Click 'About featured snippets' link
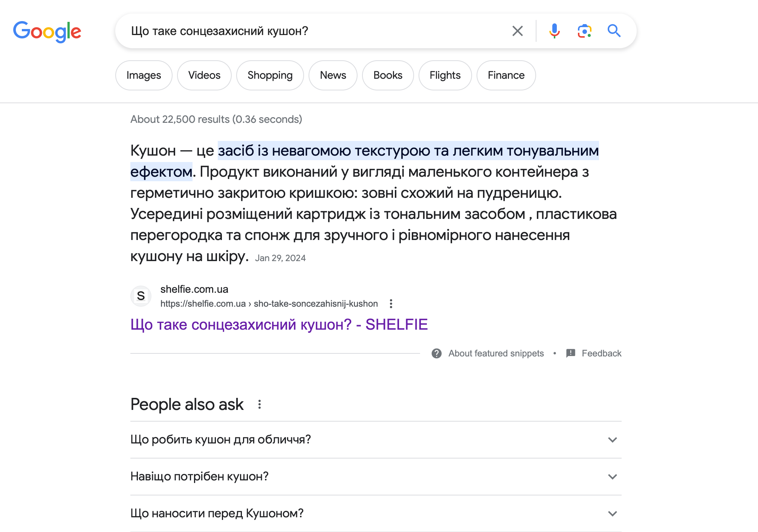 (495, 353)
